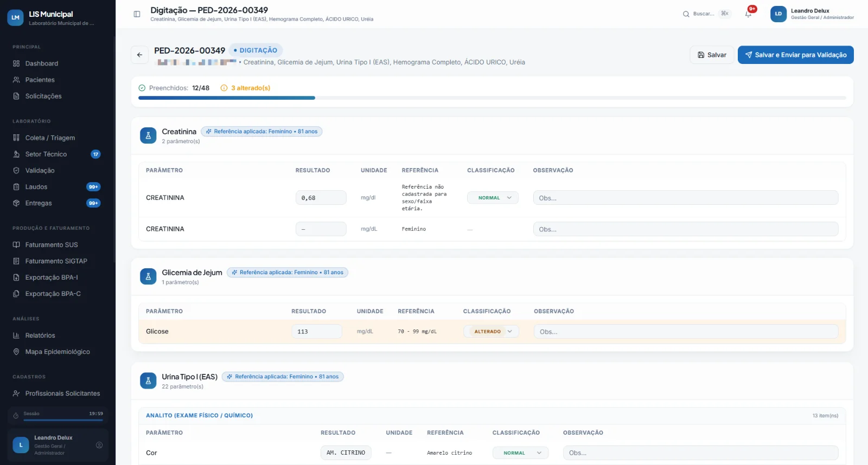Open the notifications bell

[748, 14]
